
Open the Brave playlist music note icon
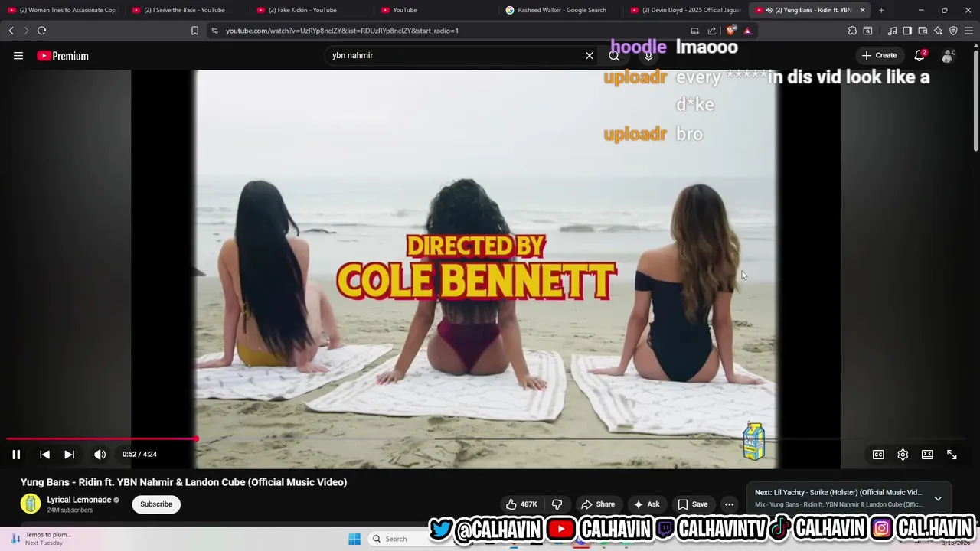[892, 31]
